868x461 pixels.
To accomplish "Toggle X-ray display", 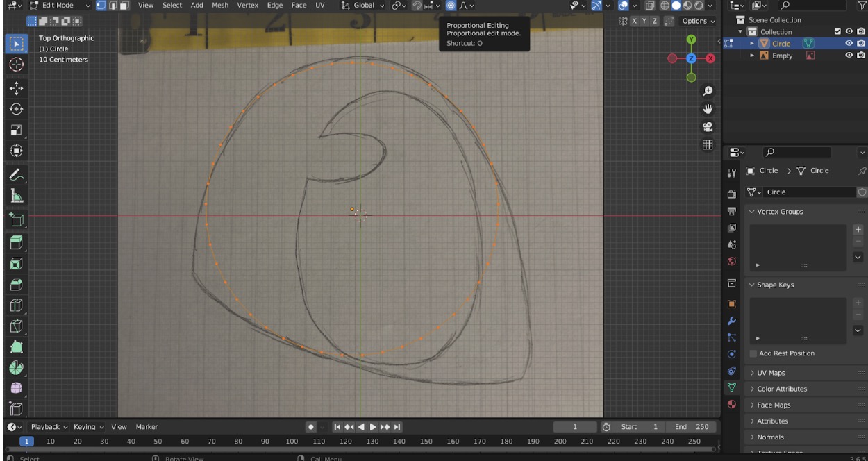I will (649, 5).
